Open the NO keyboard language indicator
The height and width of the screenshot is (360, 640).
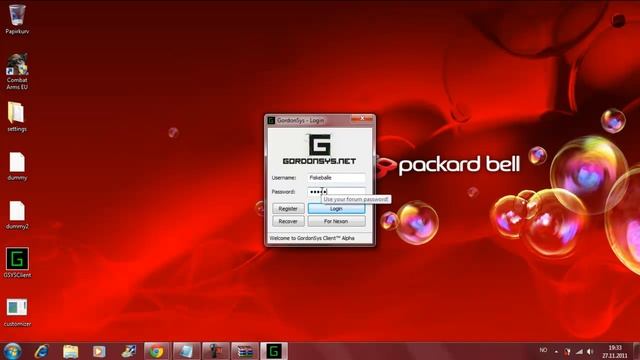[543, 350]
